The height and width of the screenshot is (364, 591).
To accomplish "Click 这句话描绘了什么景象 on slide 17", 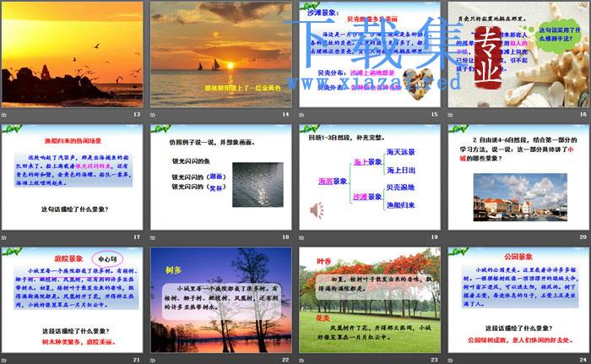I will (74, 209).
